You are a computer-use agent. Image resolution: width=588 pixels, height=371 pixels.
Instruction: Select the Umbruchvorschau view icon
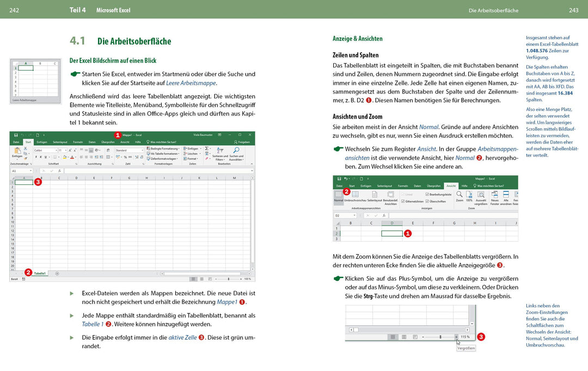pos(356,194)
